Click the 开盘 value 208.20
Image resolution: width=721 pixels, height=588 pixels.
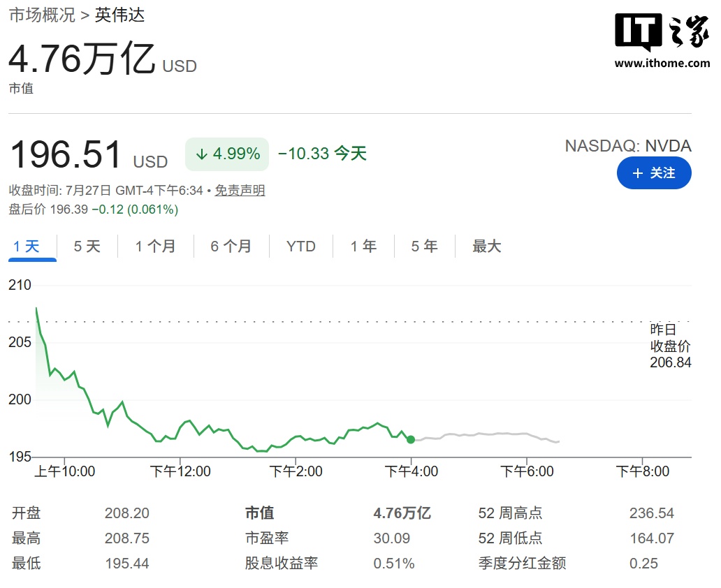click(x=127, y=513)
